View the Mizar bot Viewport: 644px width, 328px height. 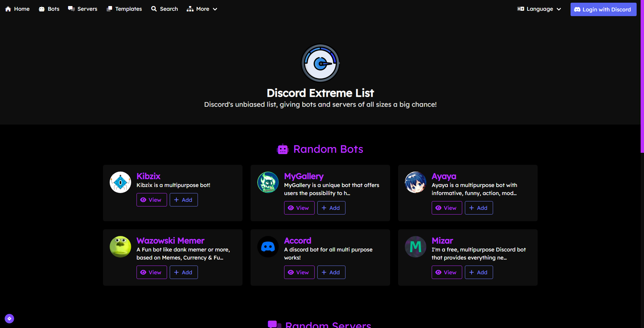(447, 272)
